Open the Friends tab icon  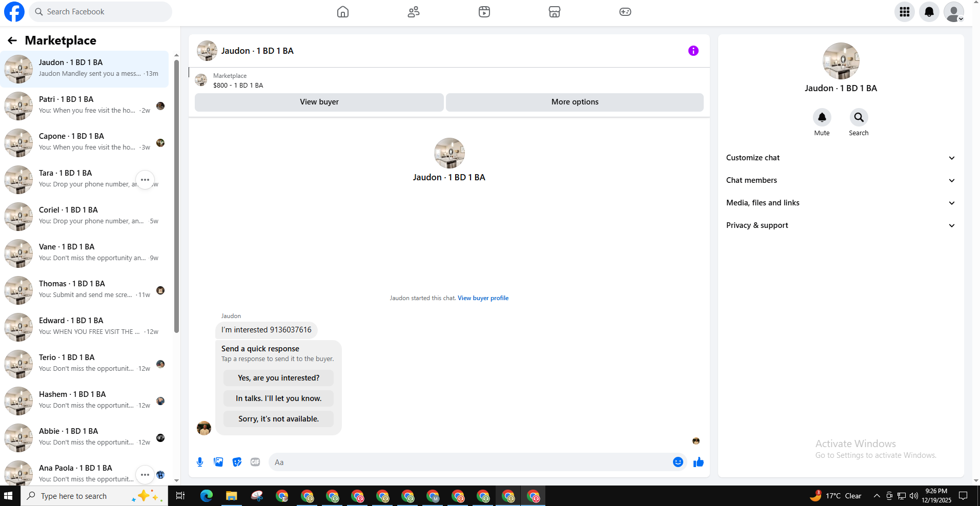[414, 12]
